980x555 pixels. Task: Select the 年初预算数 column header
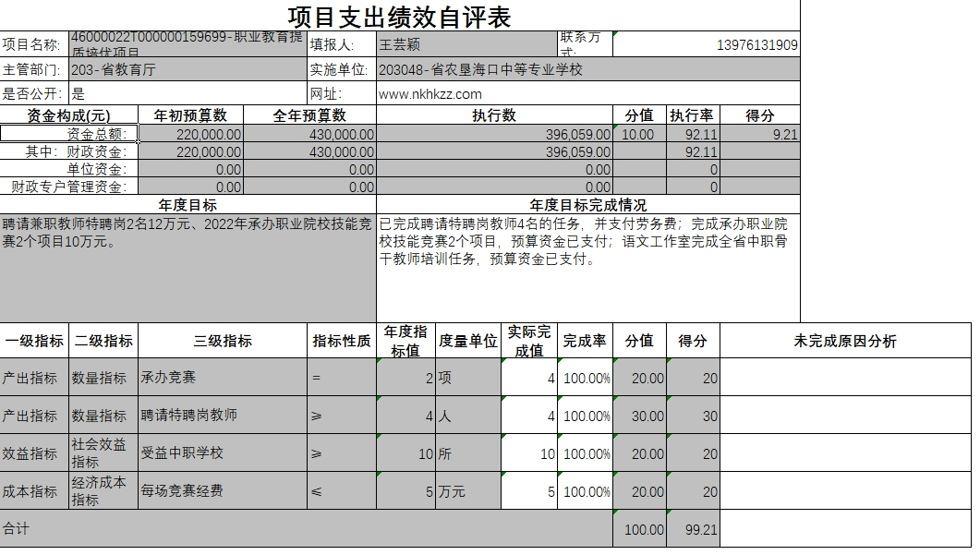point(190,115)
